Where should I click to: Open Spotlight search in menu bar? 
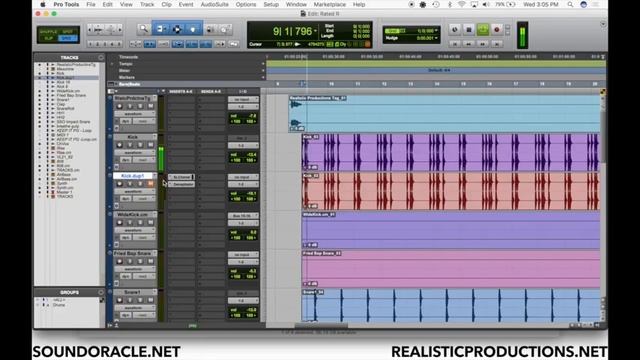tap(570, 4)
